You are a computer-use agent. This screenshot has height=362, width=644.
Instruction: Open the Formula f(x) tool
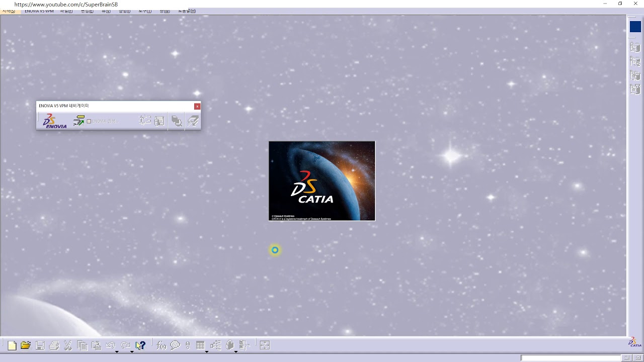161,345
